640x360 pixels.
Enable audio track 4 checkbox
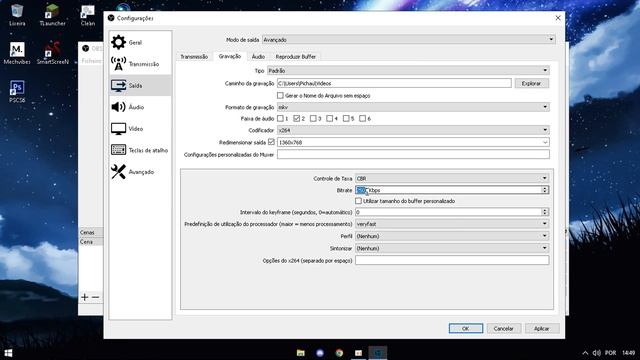pyautogui.click(x=329, y=118)
